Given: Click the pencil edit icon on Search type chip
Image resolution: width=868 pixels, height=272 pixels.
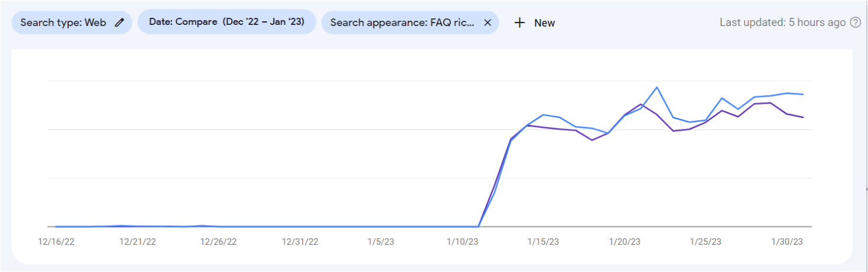Looking at the screenshot, I should [x=119, y=23].
